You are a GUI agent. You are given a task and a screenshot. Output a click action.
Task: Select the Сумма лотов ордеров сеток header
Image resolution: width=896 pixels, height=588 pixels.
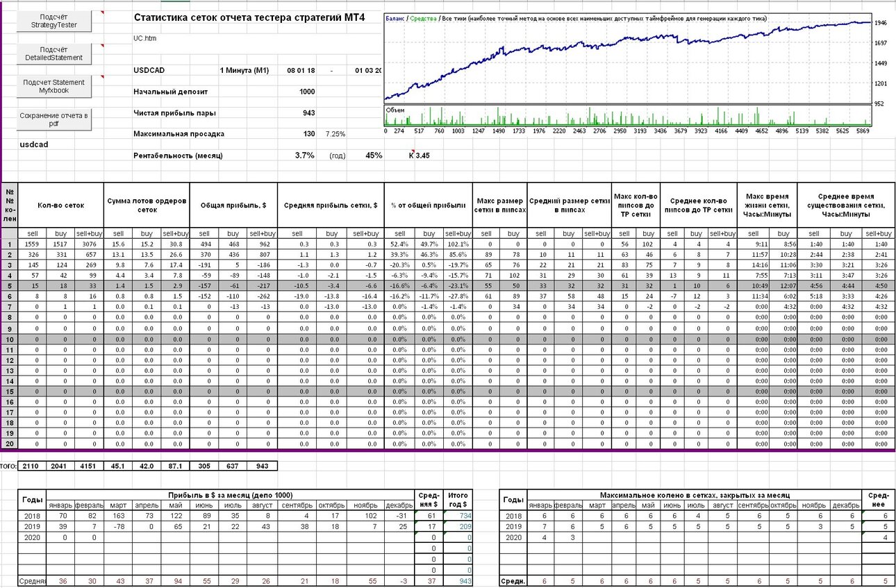coord(147,205)
